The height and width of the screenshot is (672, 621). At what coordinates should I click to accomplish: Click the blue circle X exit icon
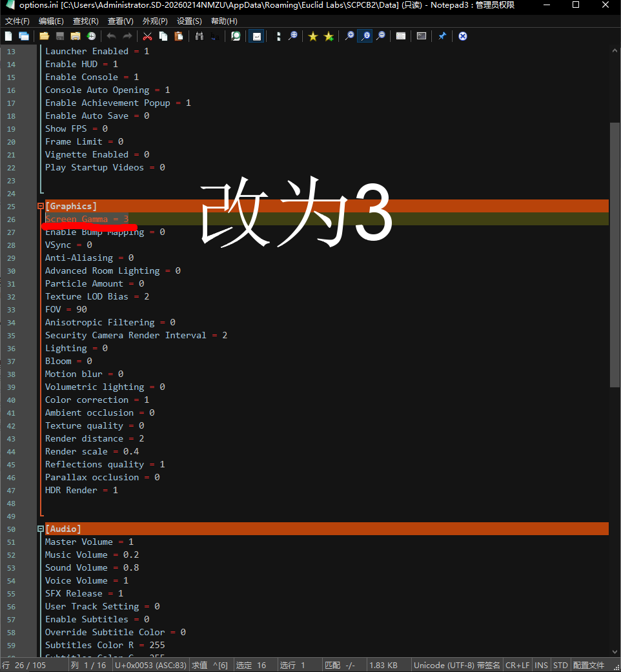coord(463,36)
